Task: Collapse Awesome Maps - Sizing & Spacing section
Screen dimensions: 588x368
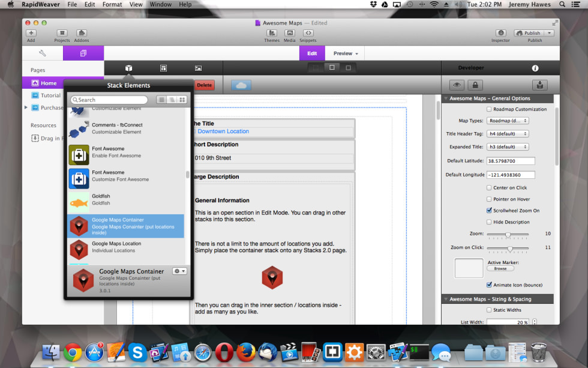Action: 446,299
